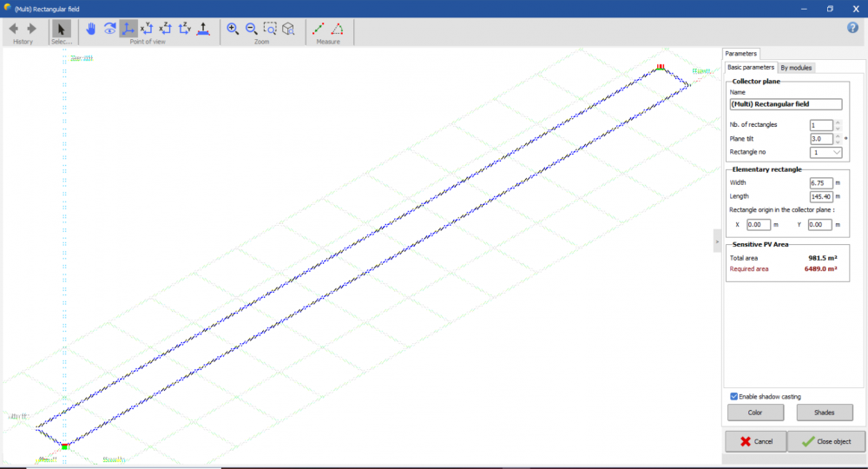Set the XZ plane view
Viewport: 868px width, 469px height.
[166, 29]
